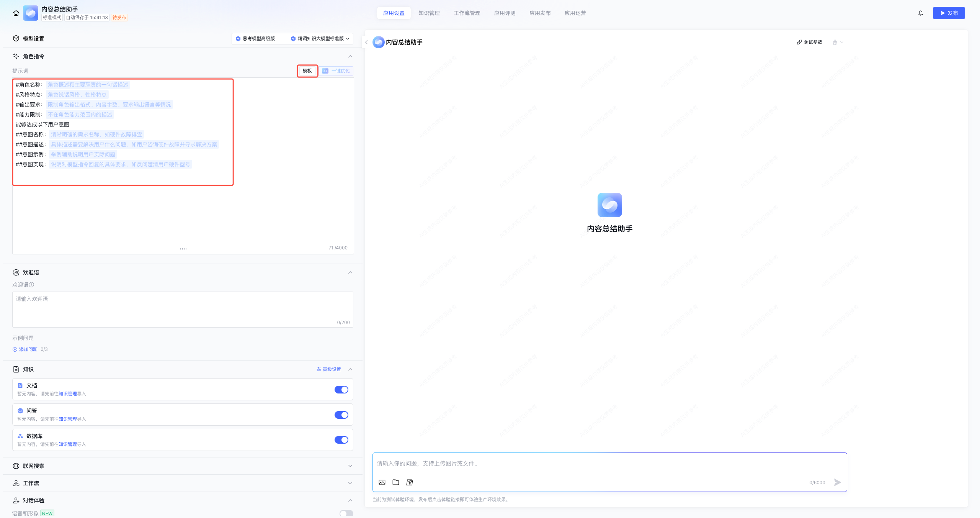The height and width of the screenshot is (518, 980).
Task: Click into the 欢迎语 text input field
Action: click(x=183, y=307)
